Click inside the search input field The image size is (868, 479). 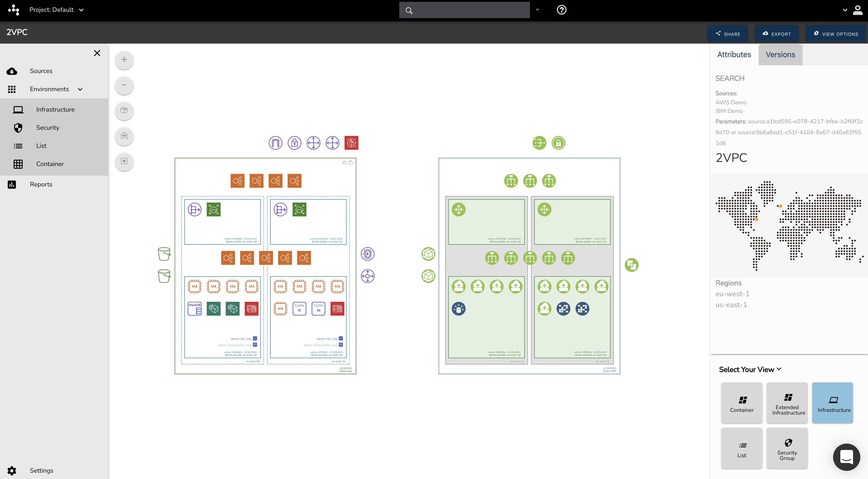coord(465,10)
